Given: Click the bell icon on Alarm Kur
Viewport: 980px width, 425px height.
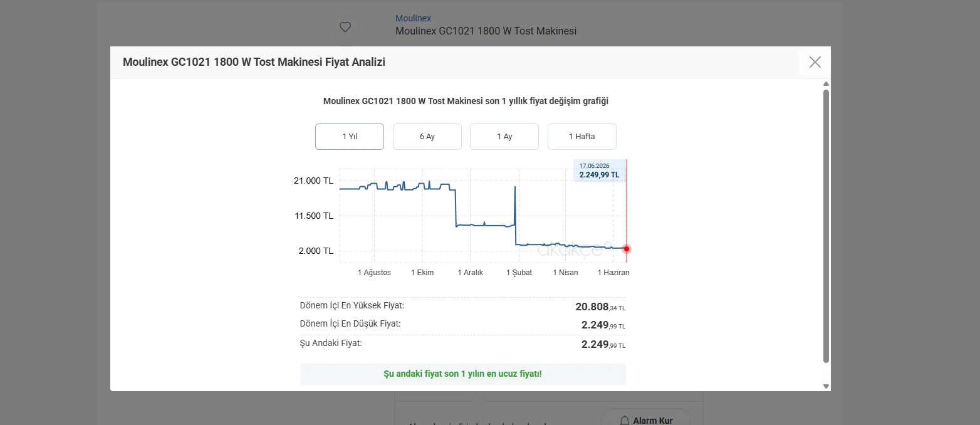Looking at the screenshot, I should point(624,421).
